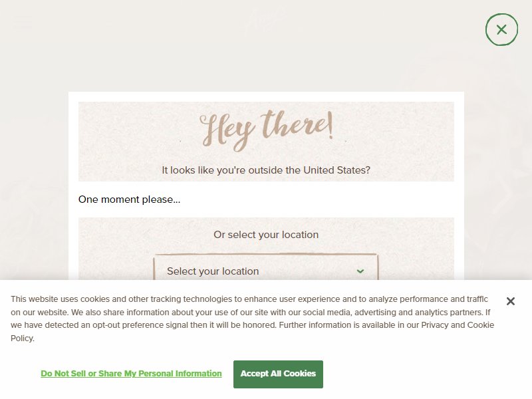Open 'Do Not Sell or Share My Personal Information'
532x399 pixels.
(131, 374)
